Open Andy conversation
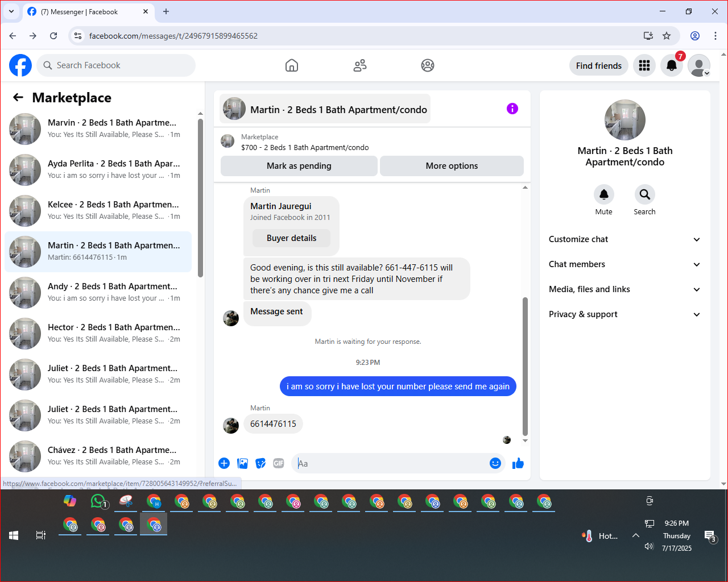The width and height of the screenshot is (728, 582). tap(98, 293)
